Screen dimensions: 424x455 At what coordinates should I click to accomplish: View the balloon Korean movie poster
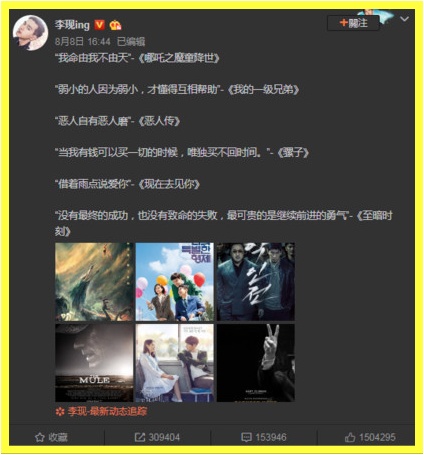click(175, 282)
